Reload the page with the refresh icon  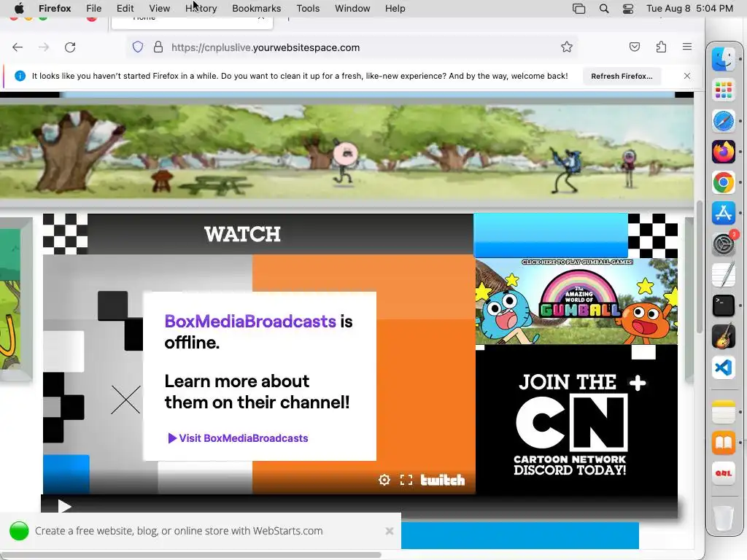click(x=70, y=47)
